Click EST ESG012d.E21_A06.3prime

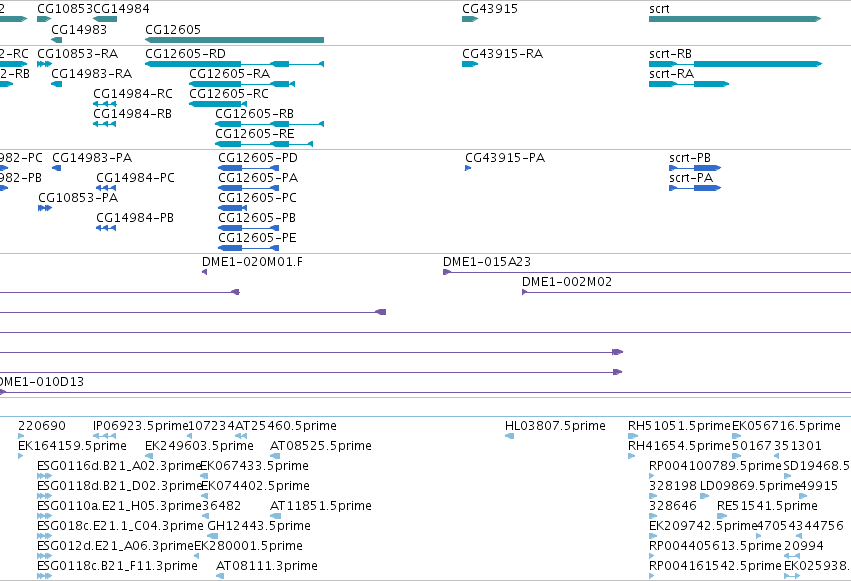(x=45, y=556)
